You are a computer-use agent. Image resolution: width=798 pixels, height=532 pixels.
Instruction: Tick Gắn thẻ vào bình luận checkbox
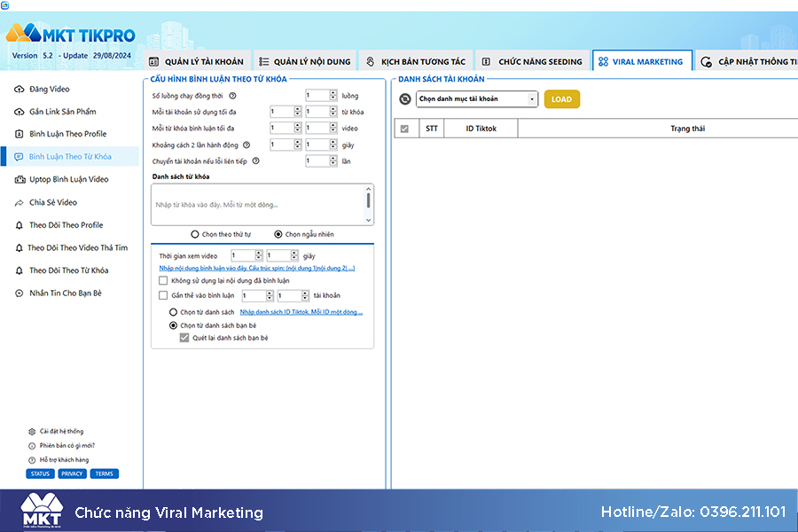[163, 295]
